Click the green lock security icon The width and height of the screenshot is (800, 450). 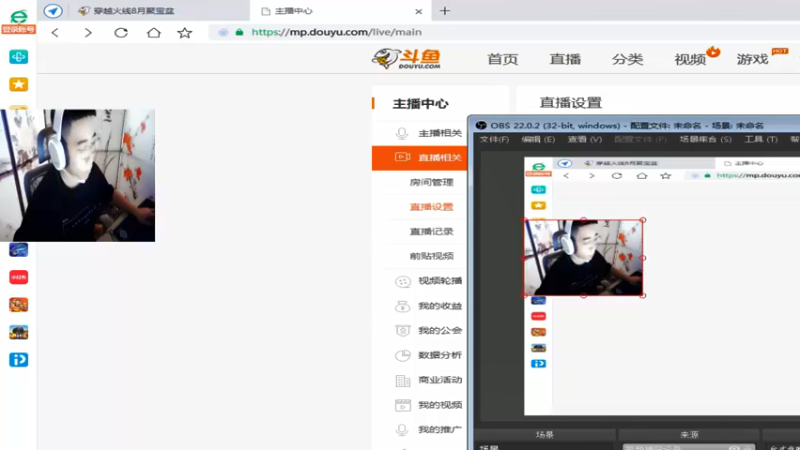239,32
